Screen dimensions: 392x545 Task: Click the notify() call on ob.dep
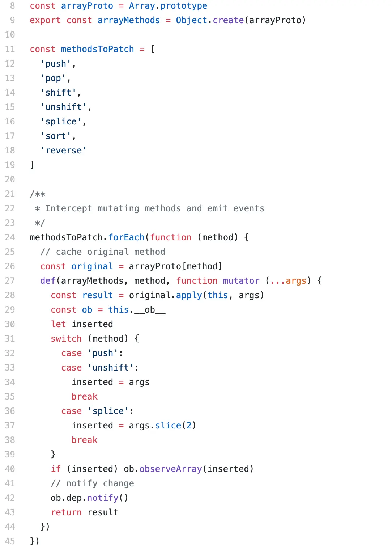108,498
